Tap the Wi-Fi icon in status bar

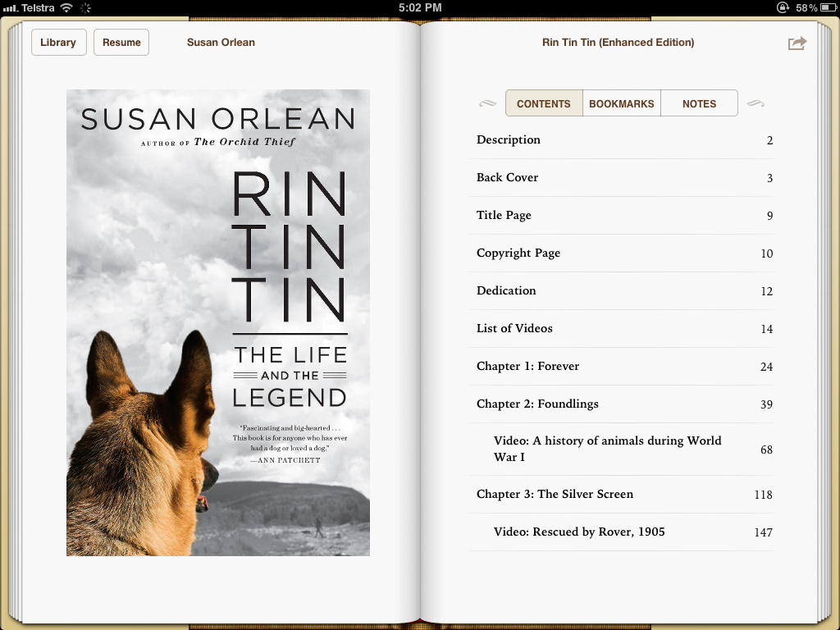pyautogui.click(x=66, y=7)
